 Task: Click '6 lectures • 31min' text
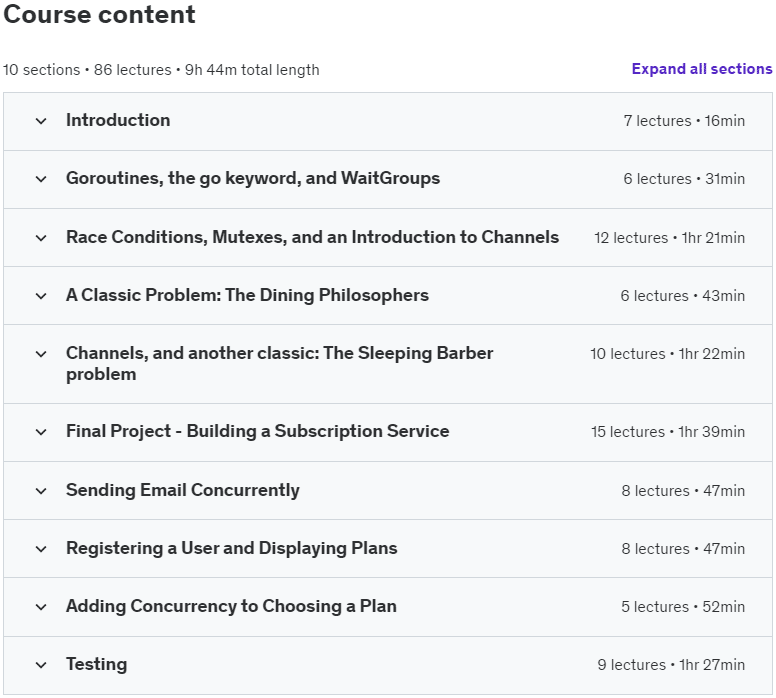point(684,179)
